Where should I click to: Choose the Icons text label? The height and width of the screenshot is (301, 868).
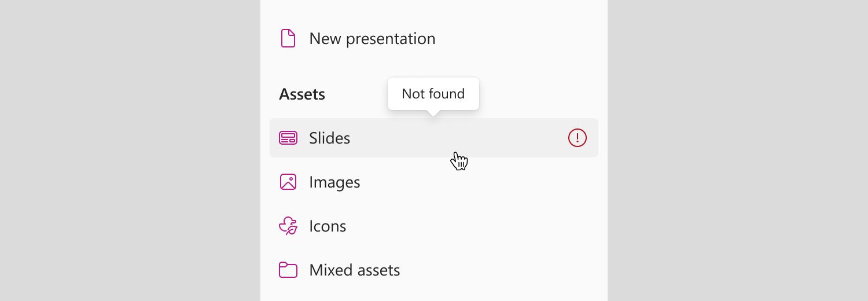(x=328, y=226)
